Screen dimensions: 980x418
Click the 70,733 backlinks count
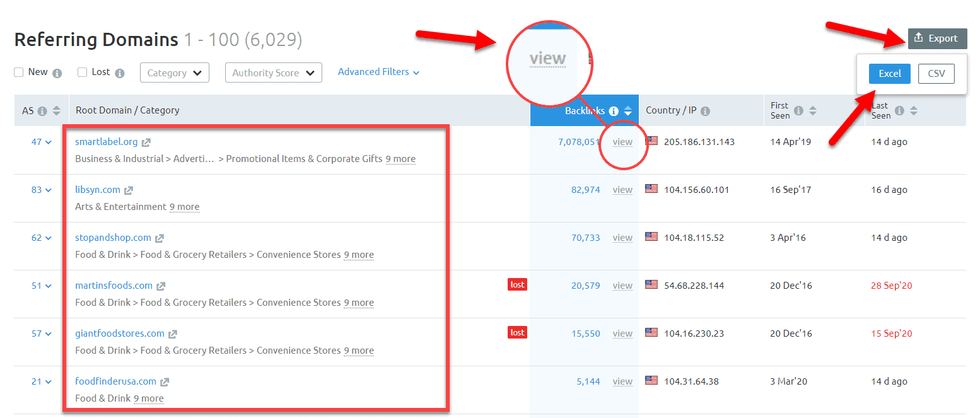tap(586, 238)
